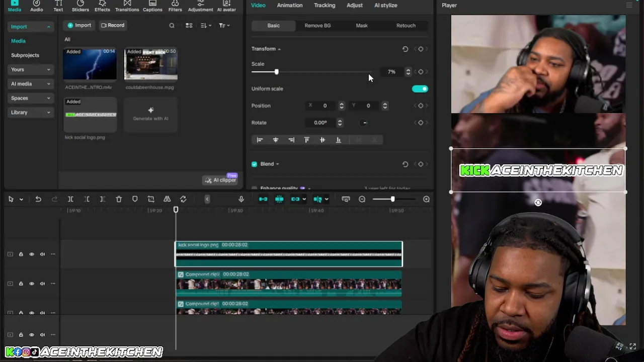
Task: Hide the Compound clip2 track
Action: click(31, 284)
